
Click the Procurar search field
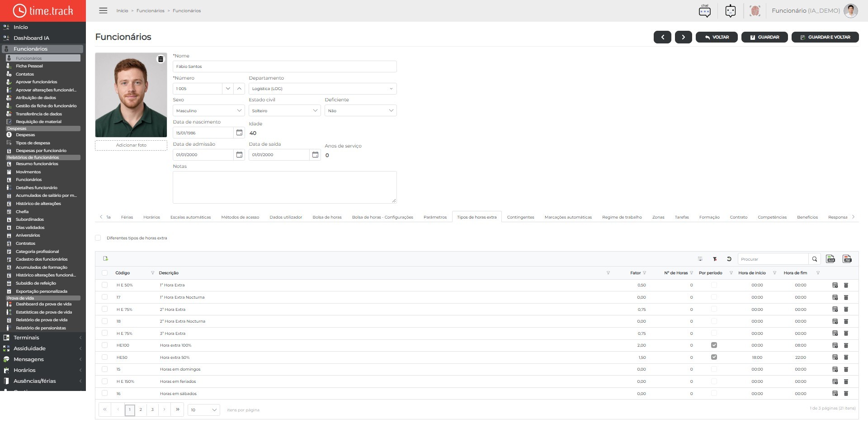[773, 259]
